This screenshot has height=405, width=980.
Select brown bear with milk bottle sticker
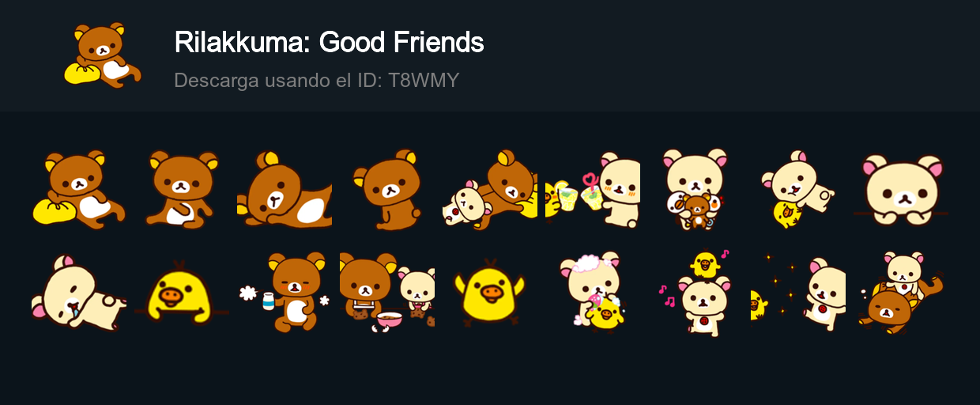(x=285, y=293)
